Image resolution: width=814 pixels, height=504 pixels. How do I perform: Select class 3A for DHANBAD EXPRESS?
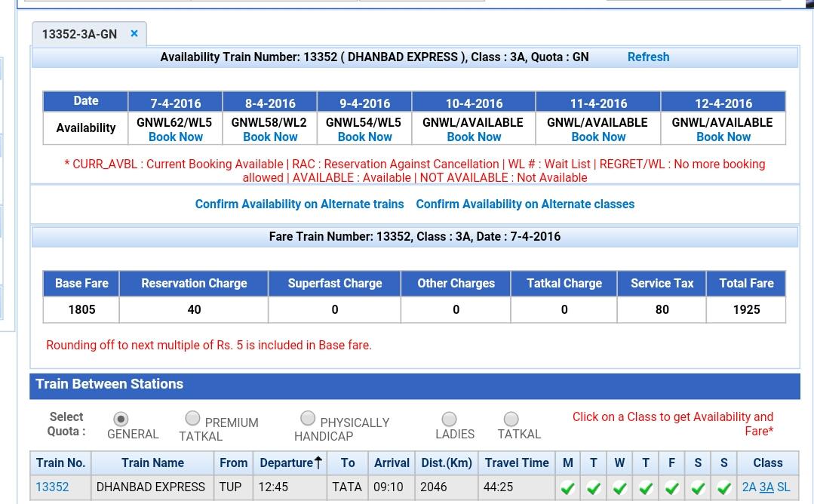(x=766, y=487)
